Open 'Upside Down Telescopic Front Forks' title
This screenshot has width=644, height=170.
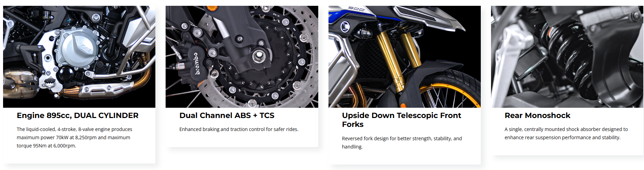[402, 120]
